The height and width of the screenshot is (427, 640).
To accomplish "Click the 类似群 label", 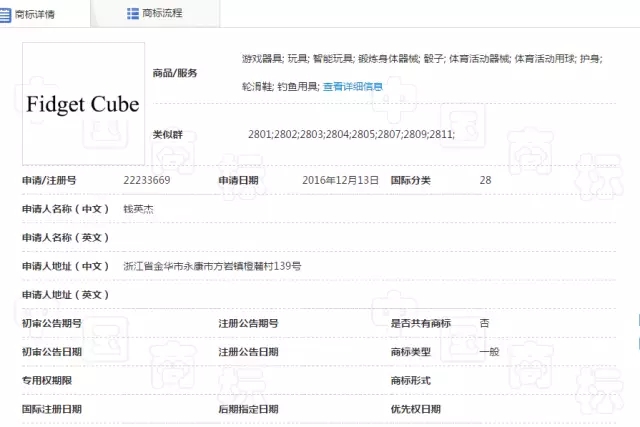I will pos(167,134).
